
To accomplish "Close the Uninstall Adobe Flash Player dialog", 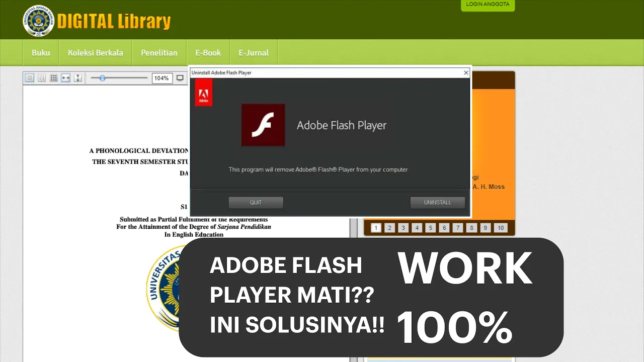I will coord(466,73).
